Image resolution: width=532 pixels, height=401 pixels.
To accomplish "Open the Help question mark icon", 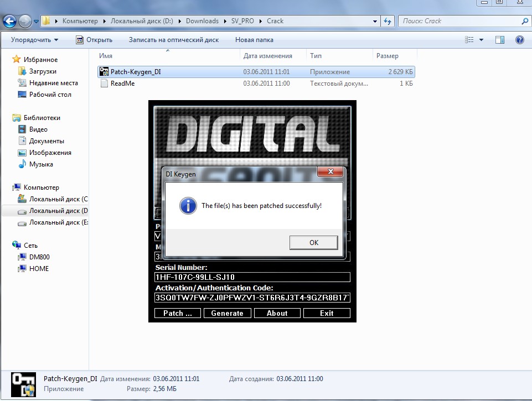I will pos(519,40).
